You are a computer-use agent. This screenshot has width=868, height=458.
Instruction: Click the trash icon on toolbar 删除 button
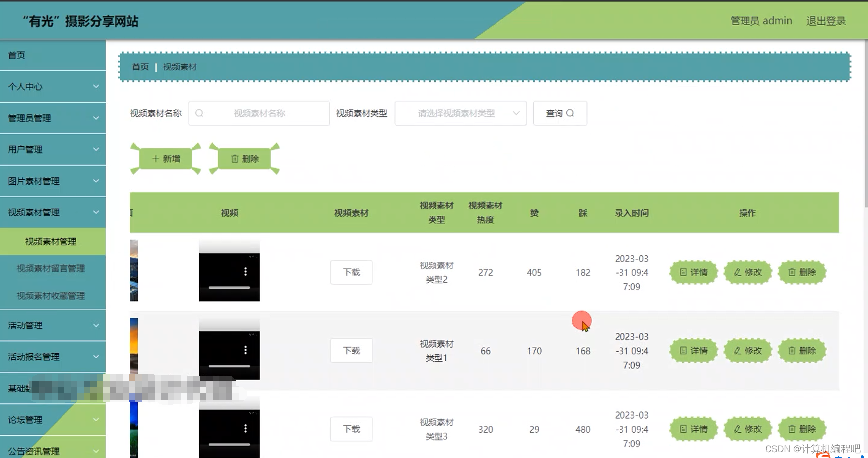235,158
